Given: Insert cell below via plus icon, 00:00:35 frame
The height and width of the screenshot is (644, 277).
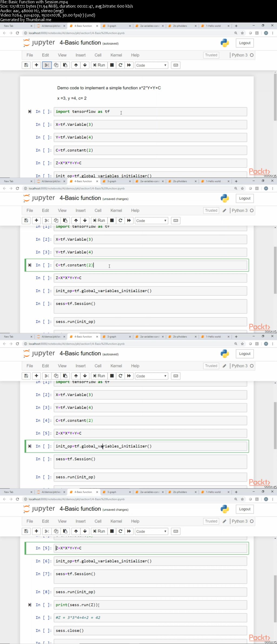Looking at the screenshot, I should [x=36, y=65].
